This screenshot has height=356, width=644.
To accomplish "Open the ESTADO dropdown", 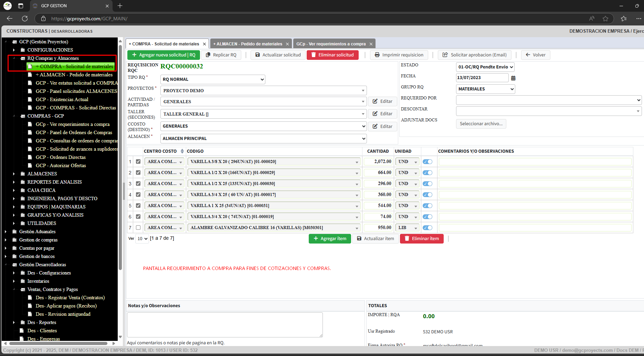I will point(485,67).
